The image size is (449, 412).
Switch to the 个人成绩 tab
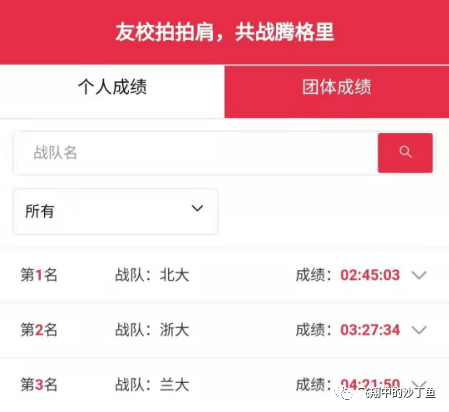click(x=112, y=91)
